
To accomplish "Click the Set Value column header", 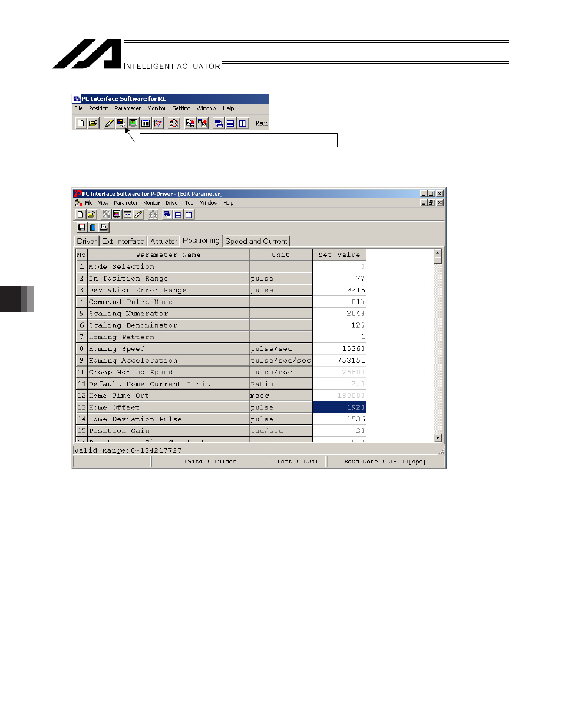I will [x=339, y=255].
